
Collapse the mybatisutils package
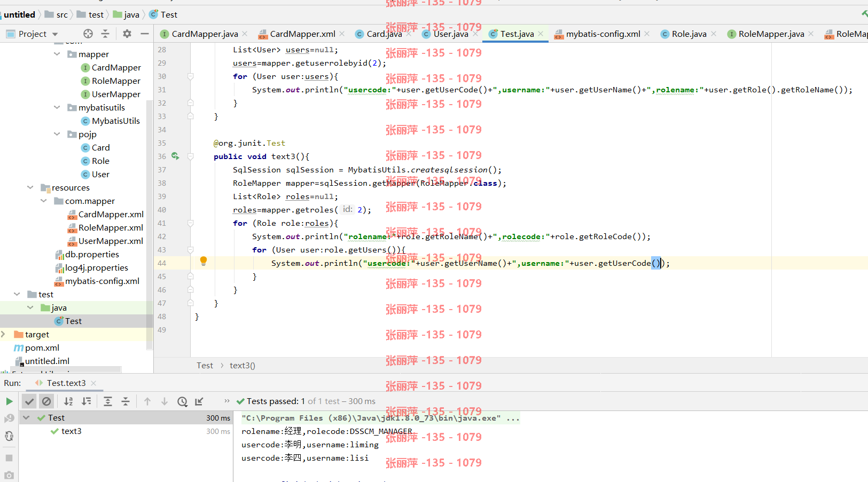(x=57, y=107)
